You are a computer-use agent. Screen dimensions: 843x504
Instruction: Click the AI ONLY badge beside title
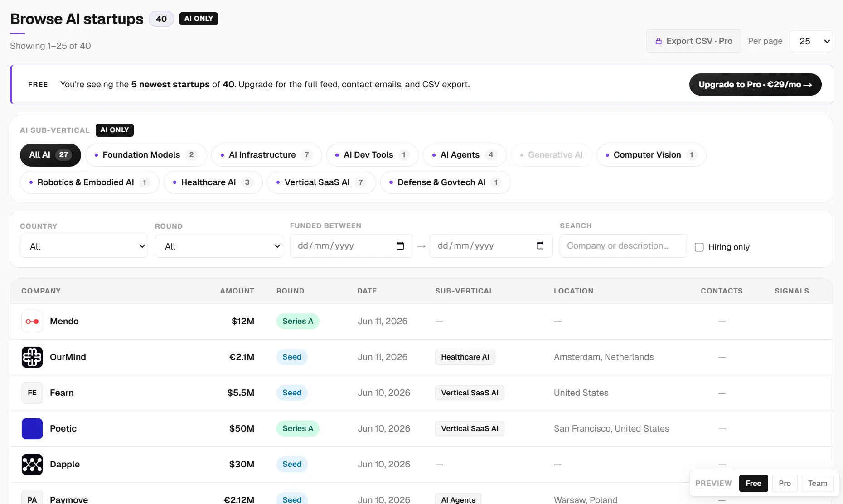[199, 19]
